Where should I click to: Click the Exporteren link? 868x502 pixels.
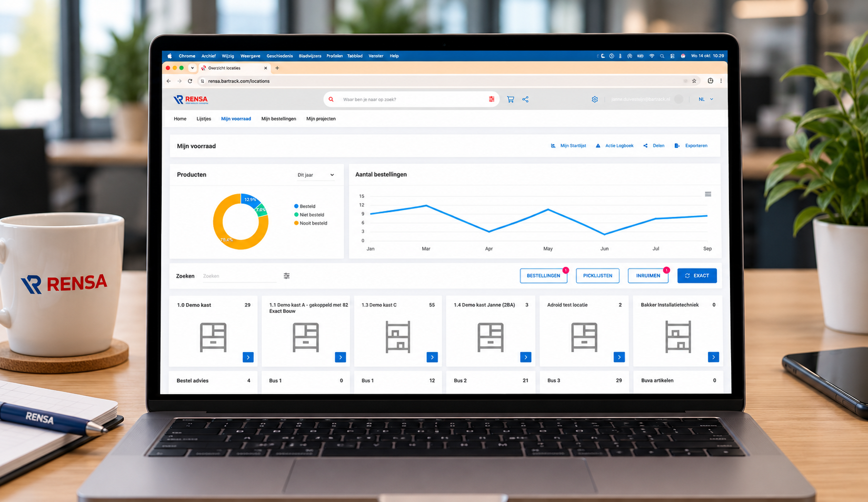pos(691,146)
